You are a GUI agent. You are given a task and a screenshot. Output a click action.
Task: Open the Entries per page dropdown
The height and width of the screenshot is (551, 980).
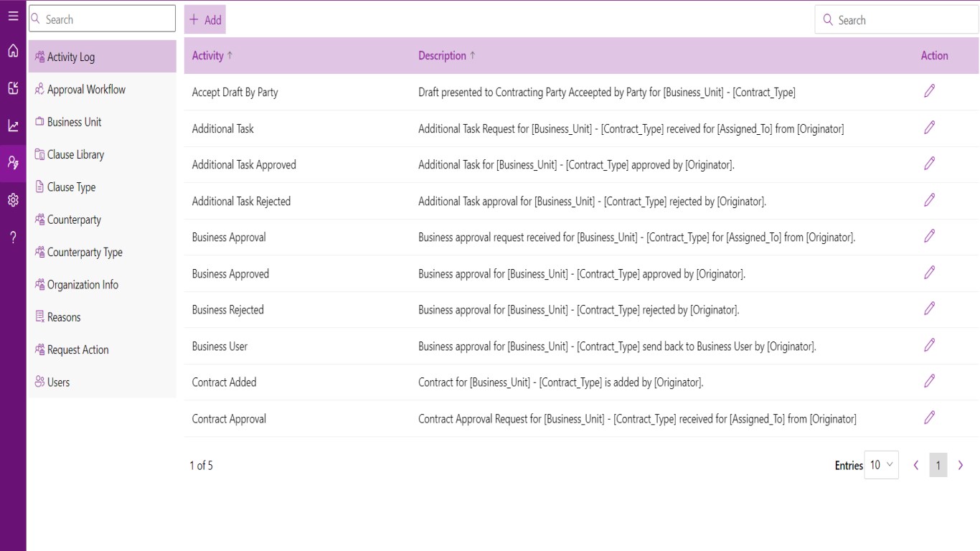pyautogui.click(x=881, y=465)
